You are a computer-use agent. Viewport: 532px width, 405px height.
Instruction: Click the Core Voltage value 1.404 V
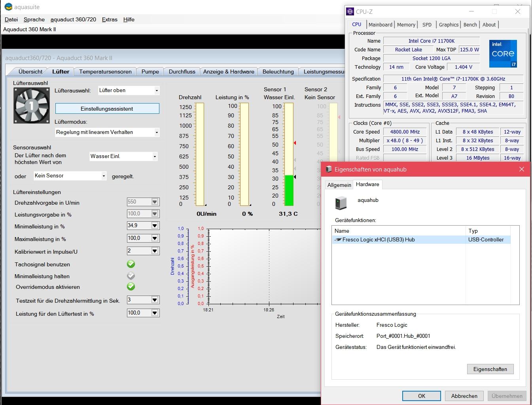point(463,67)
